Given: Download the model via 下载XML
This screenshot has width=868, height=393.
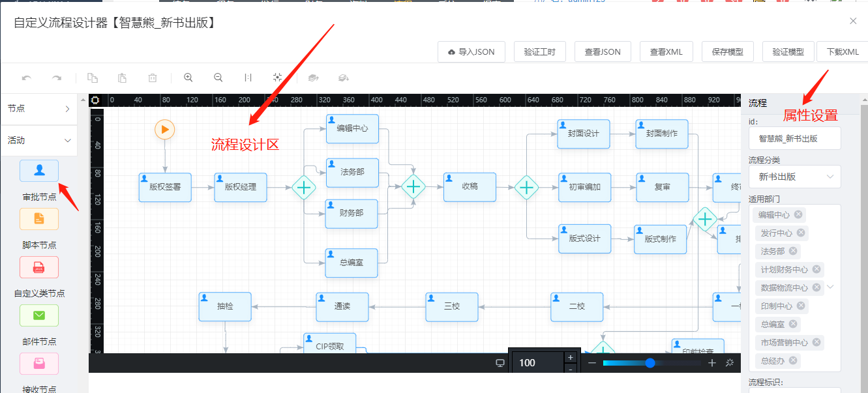Looking at the screenshot, I should tap(843, 52).
